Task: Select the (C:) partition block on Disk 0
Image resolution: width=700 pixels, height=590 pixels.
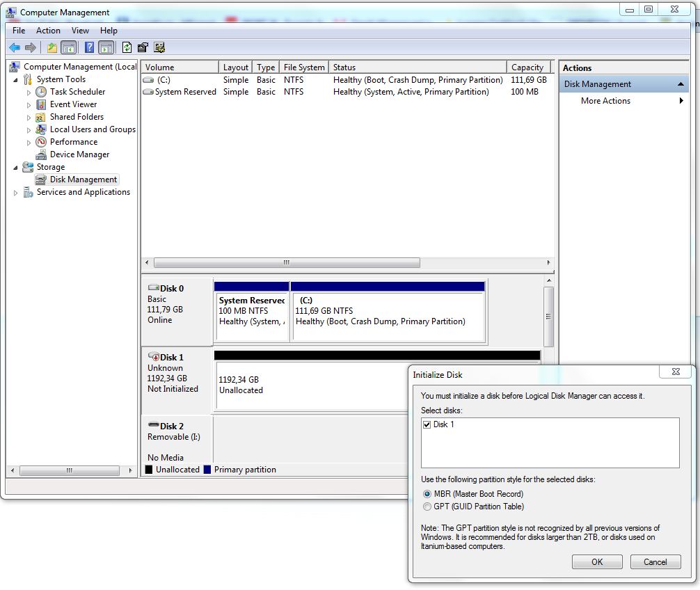Action: click(388, 312)
